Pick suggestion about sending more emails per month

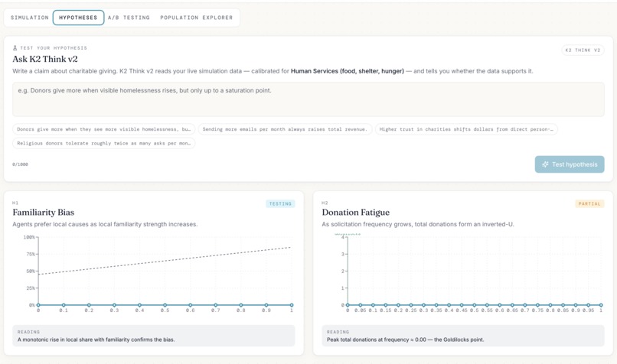[x=285, y=129]
